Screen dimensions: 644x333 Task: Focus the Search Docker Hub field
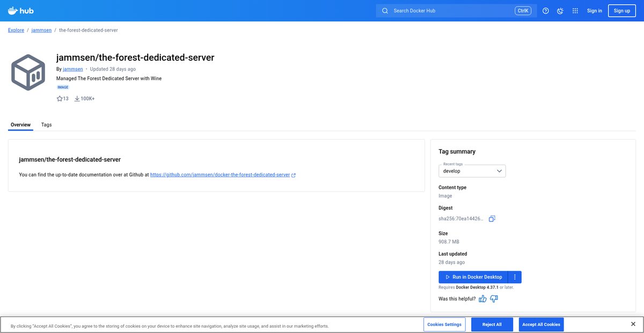pyautogui.click(x=456, y=11)
